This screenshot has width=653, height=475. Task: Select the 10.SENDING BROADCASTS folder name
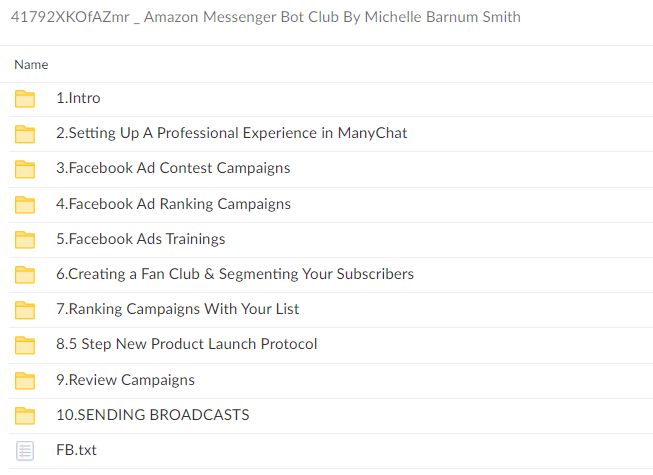(x=152, y=415)
